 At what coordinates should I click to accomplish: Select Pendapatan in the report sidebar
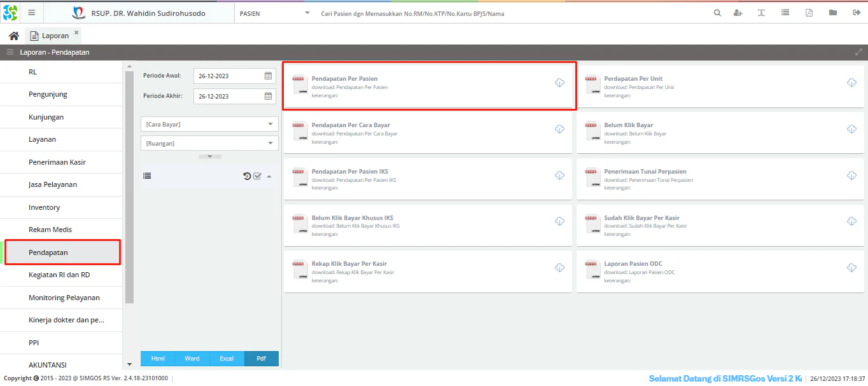pos(61,252)
